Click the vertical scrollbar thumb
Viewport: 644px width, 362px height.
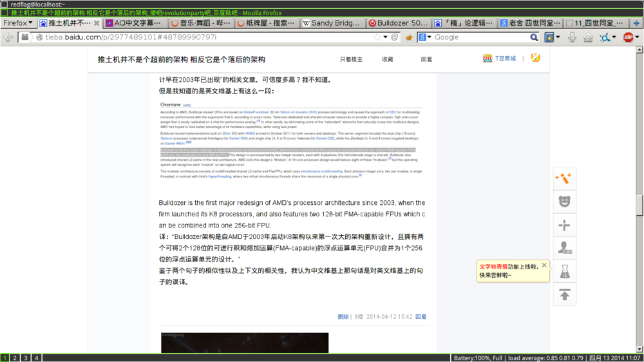(x=639, y=205)
